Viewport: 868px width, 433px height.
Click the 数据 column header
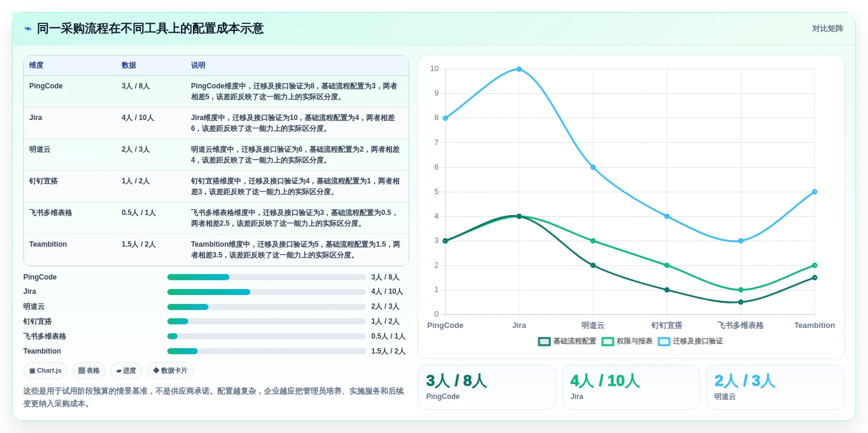[x=128, y=66]
